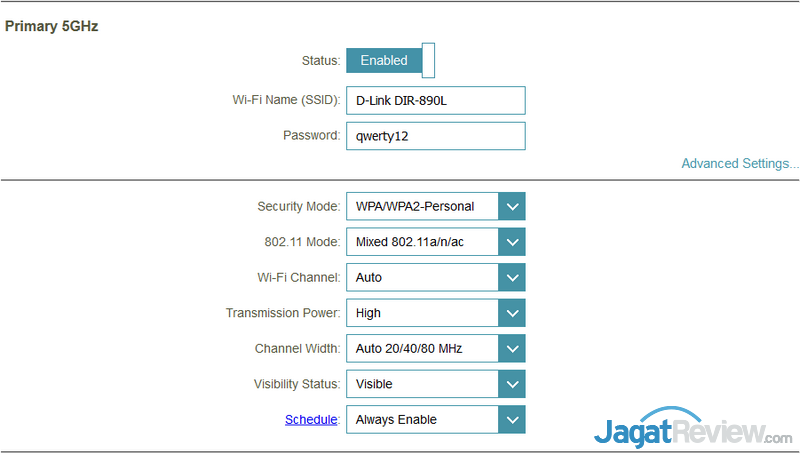
Task: Click the JagatReview logo watermark
Action: [692, 430]
